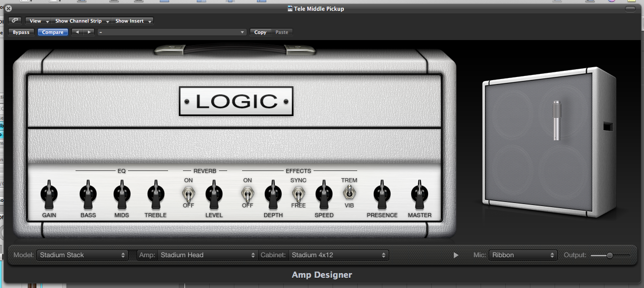Viewport: 644px width, 288px height.
Task: Toggle the Bypass button
Action: point(21,32)
